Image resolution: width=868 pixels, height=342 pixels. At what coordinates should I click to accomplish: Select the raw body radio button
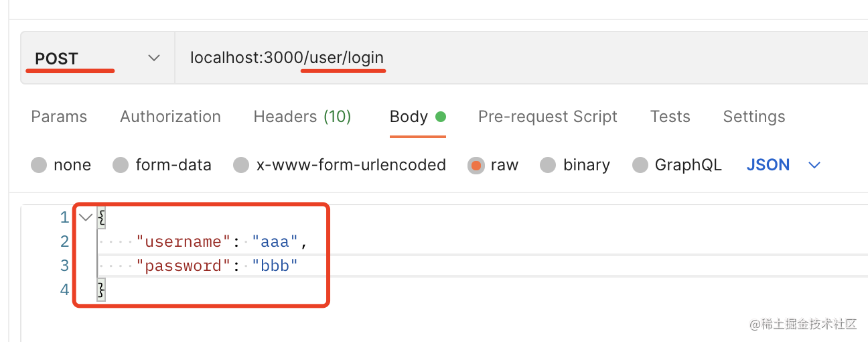476,165
